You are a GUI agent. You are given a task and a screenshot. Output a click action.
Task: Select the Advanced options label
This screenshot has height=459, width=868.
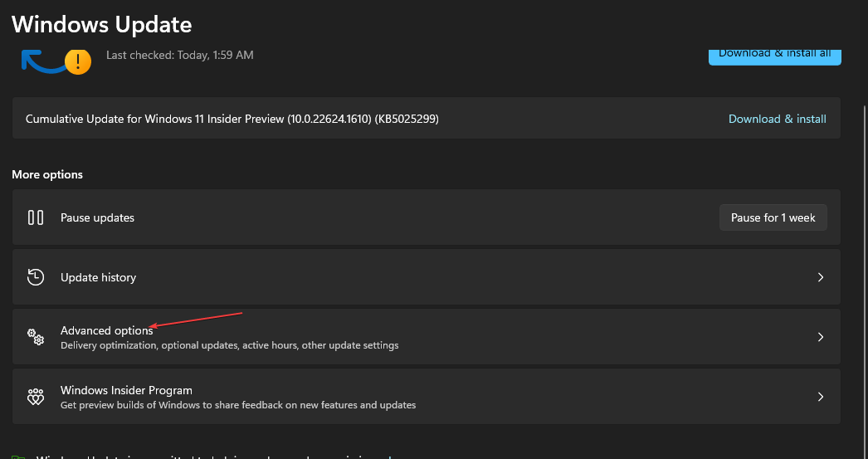[106, 330]
